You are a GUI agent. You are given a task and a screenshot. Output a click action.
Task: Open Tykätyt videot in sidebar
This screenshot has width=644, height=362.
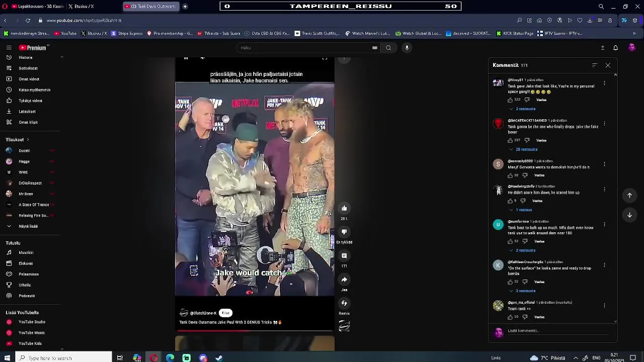coord(31,101)
